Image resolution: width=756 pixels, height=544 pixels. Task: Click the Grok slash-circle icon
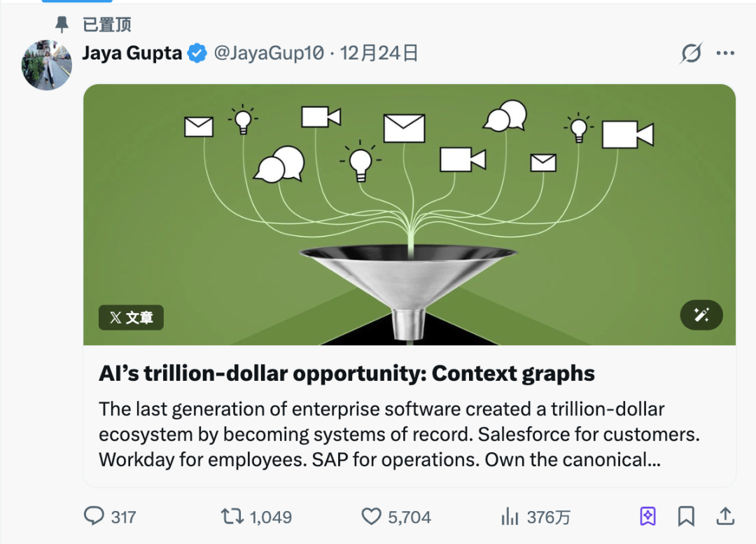(x=691, y=53)
